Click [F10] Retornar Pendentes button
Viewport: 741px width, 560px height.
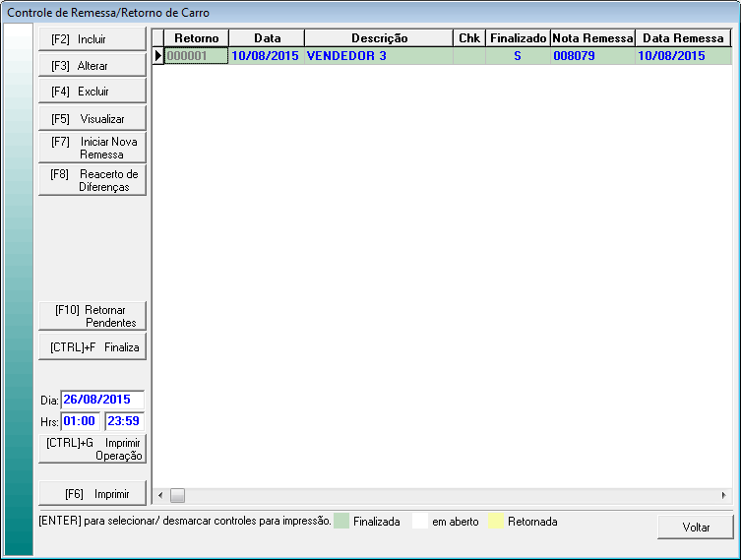point(92,316)
